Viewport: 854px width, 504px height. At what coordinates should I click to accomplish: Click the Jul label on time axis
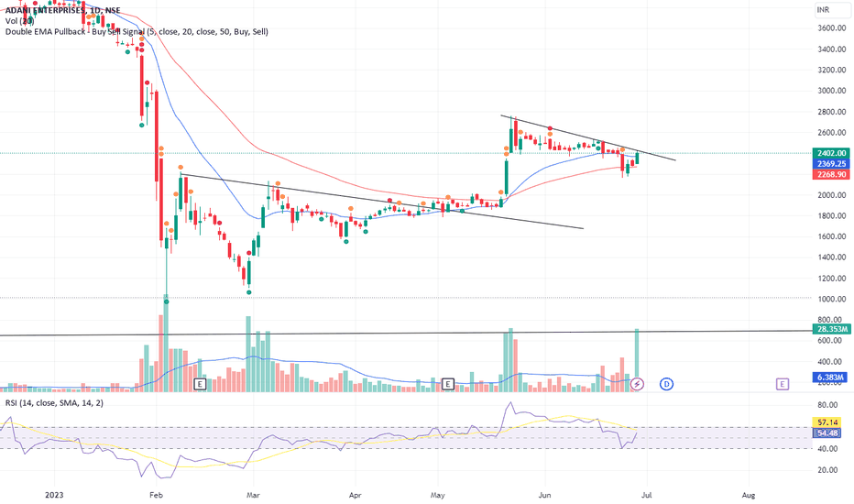pos(647,495)
